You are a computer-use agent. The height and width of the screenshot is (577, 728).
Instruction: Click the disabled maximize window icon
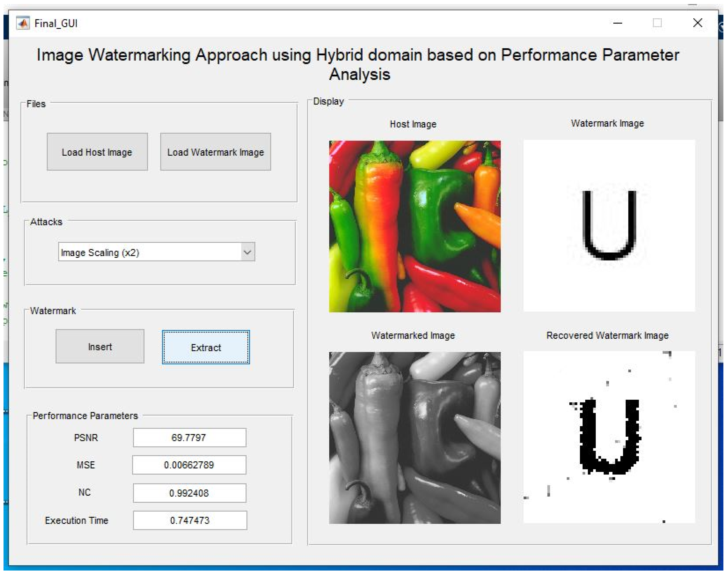point(657,23)
